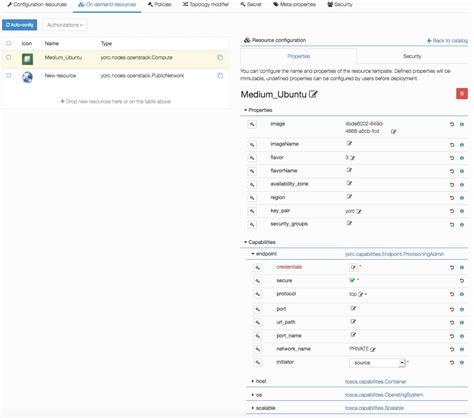Click the Auto-config button

[20, 25]
